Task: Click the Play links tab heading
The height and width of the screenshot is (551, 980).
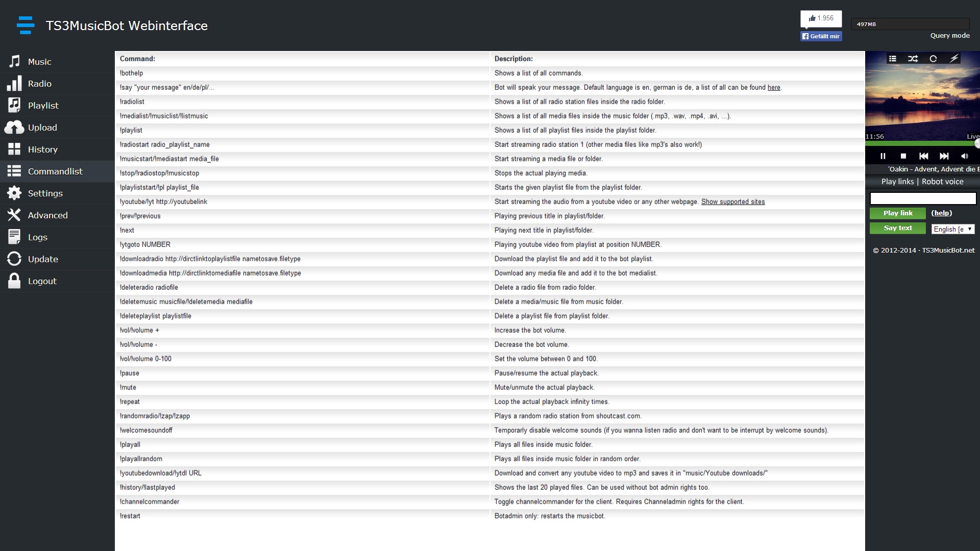Action: pyautogui.click(x=897, y=182)
